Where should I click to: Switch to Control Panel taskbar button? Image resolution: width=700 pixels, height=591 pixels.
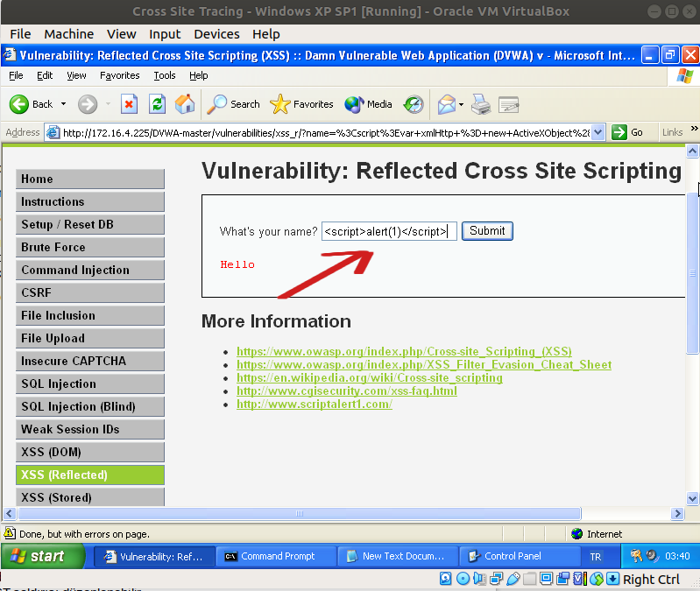520,556
